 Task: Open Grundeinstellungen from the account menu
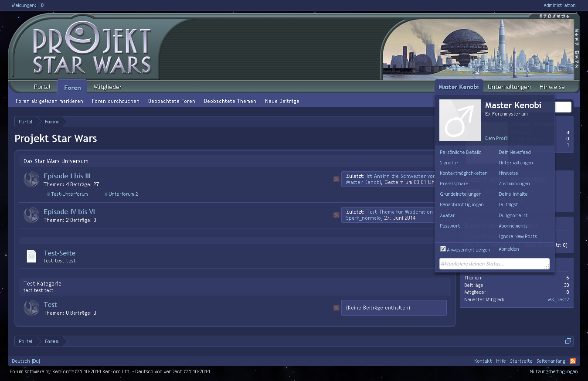(461, 194)
